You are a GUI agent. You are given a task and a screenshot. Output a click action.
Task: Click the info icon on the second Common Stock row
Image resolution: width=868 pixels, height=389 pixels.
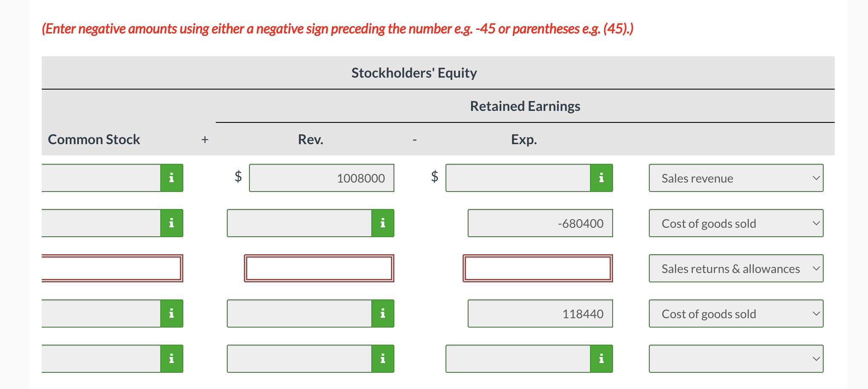[x=171, y=223]
